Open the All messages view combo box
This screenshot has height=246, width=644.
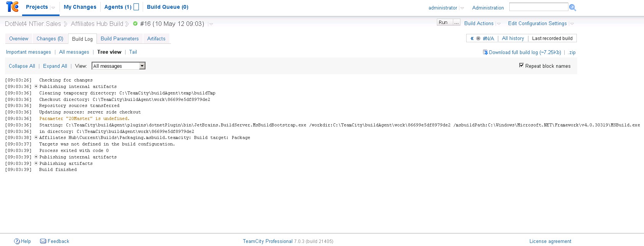119,66
